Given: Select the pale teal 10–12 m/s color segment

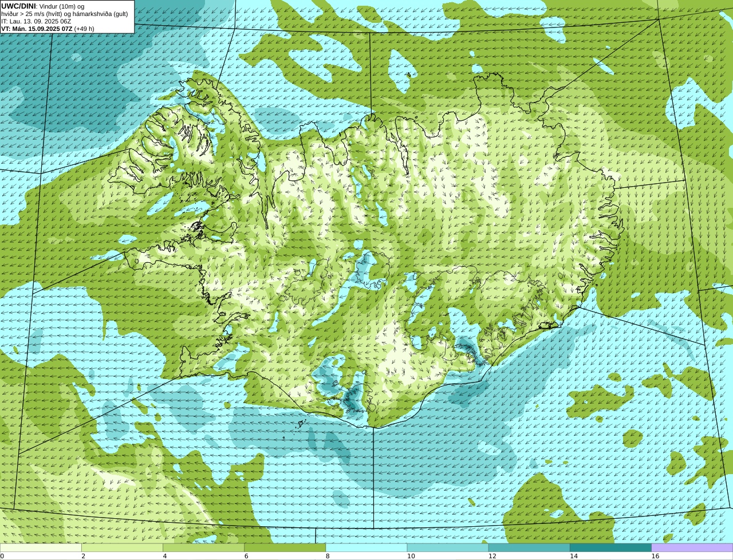Looking at the screenshot, I should tap(448, 547).
